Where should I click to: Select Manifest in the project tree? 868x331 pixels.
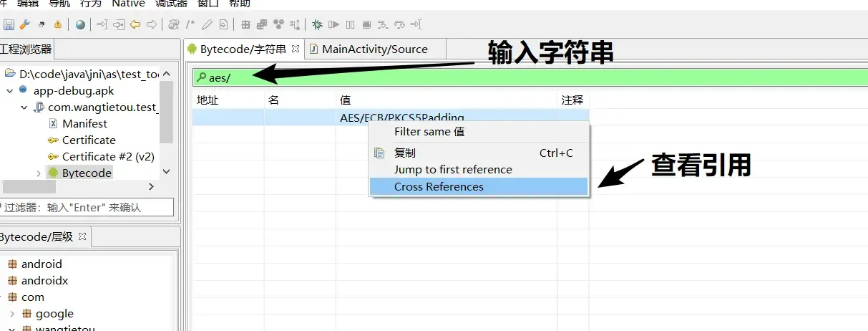(84, 124)
